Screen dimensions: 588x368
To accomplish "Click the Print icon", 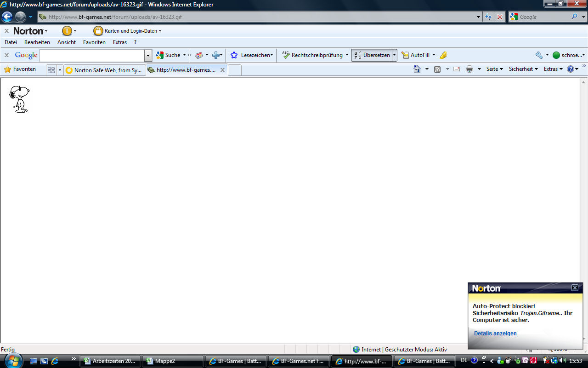I will coord(469,69).
